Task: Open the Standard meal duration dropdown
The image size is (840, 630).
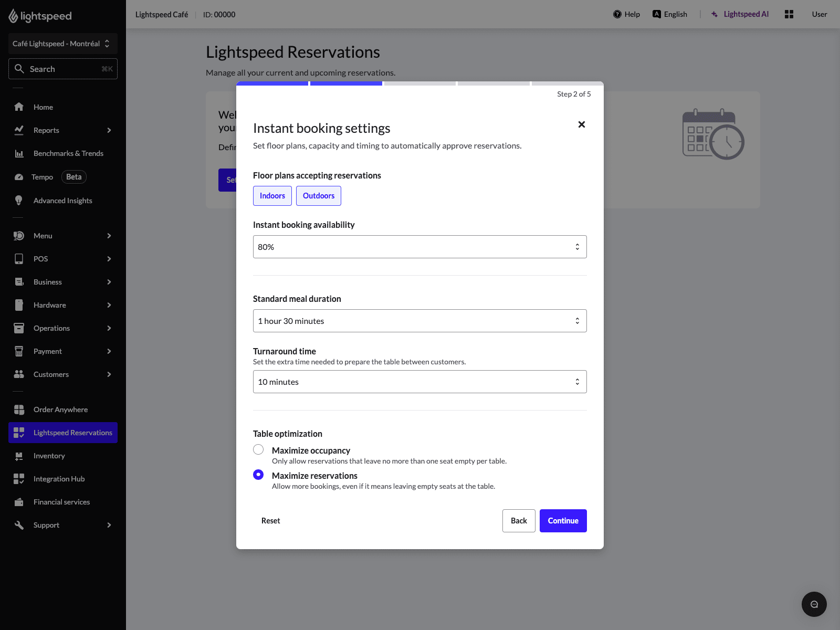Action: (x=419, y=321)
